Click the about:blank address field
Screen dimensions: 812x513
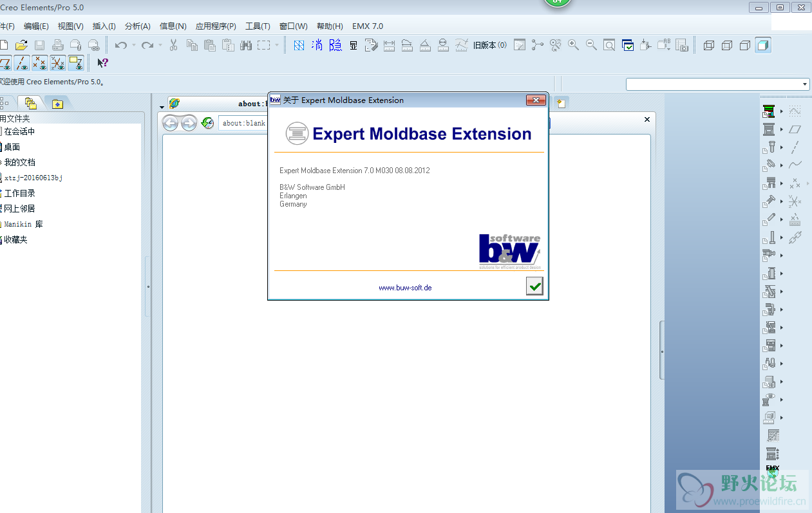coord(243,123)
